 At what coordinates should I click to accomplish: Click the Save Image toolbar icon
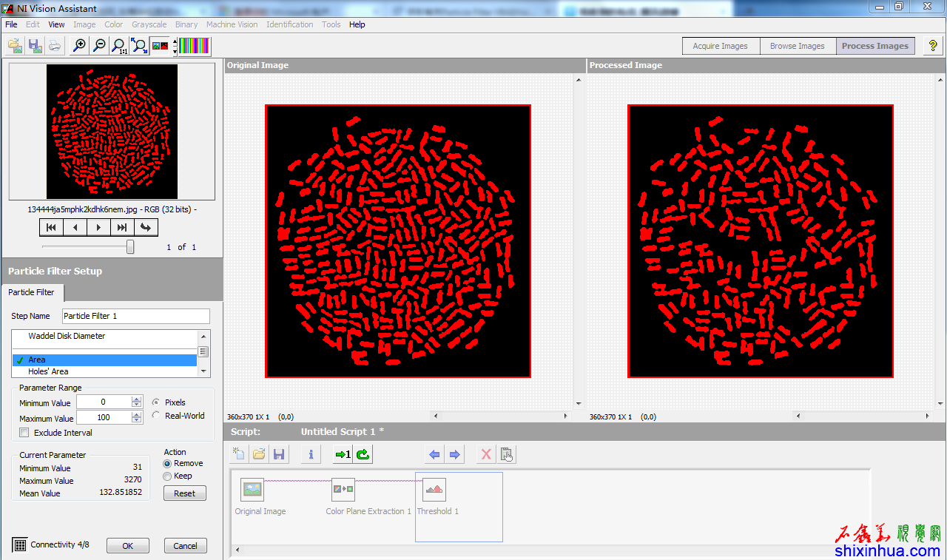(x=35, y=46)
